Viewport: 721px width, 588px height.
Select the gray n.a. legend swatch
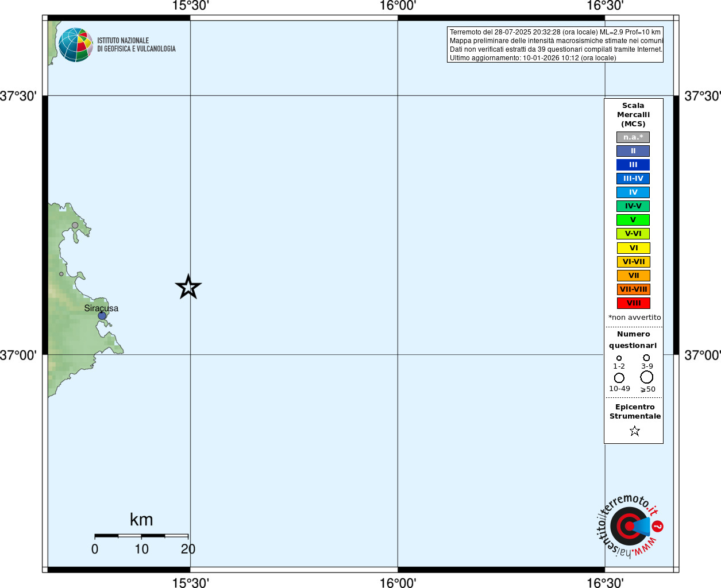click(x=633, y=137)
